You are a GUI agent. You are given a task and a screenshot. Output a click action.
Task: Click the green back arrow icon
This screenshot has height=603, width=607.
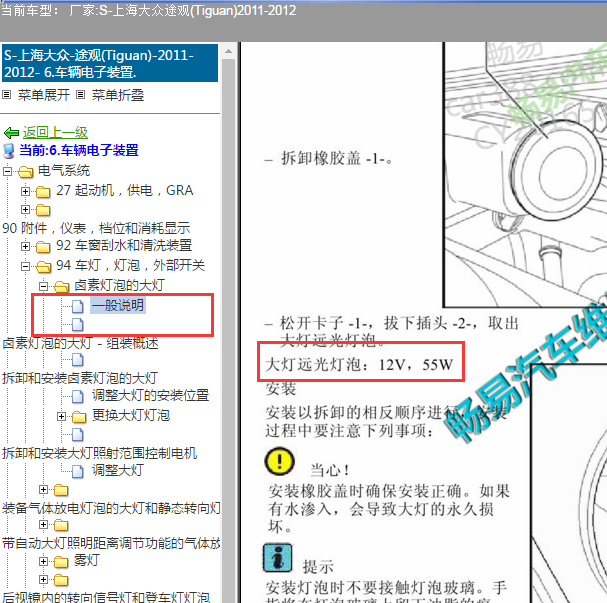coord(11,133)
